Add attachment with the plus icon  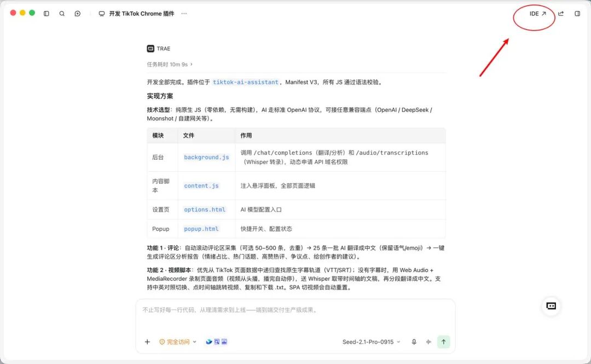[x=147, y=342]
